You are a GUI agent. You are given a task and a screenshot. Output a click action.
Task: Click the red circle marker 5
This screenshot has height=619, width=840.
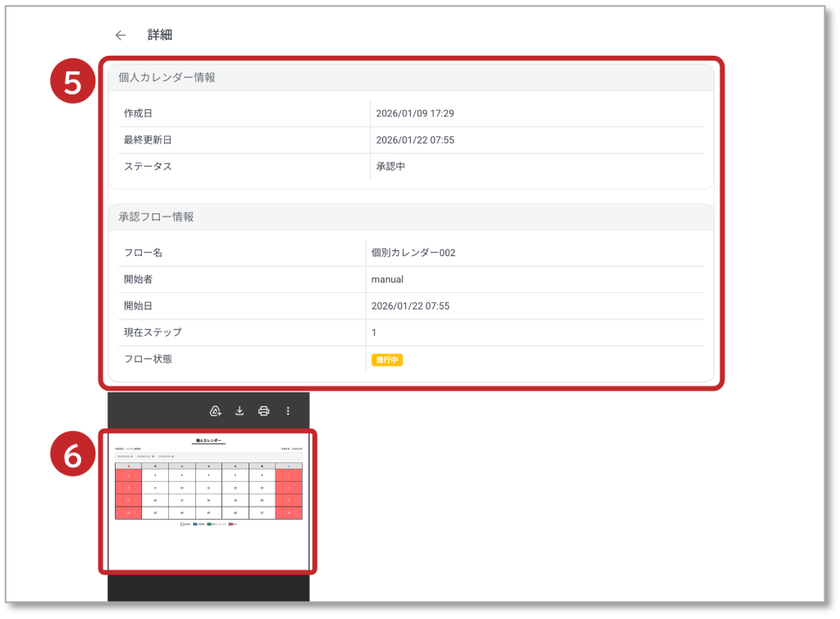pyautogui.click(x=74, y=84)
